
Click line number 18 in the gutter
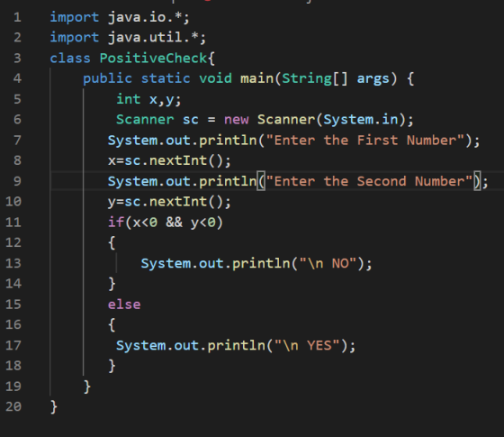[13, 366]
